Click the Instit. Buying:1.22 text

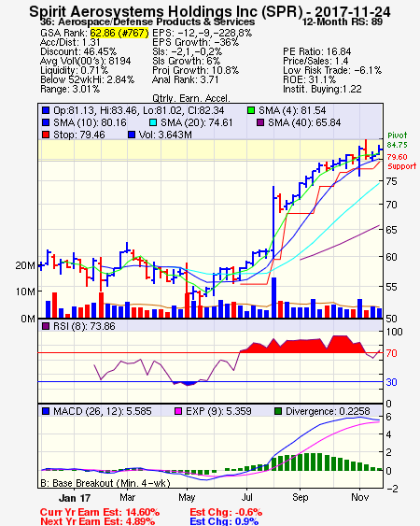pyautogui.click(x=322, y=90)
